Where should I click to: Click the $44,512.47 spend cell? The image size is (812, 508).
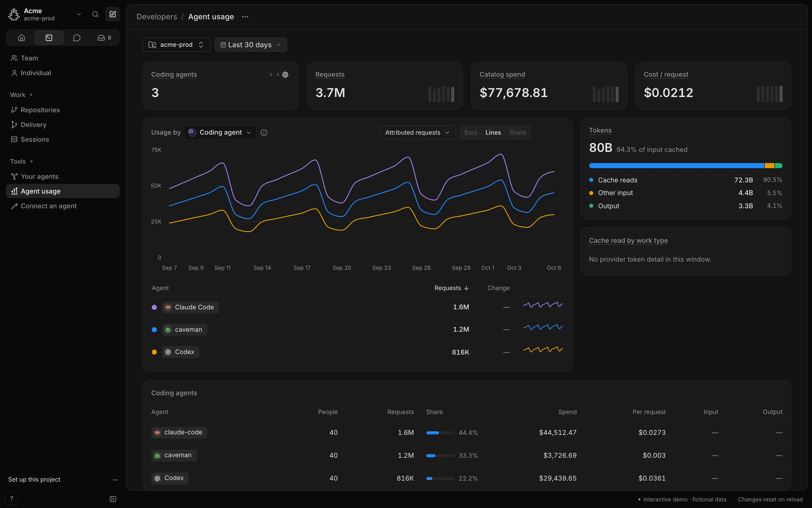coord(558,432)
